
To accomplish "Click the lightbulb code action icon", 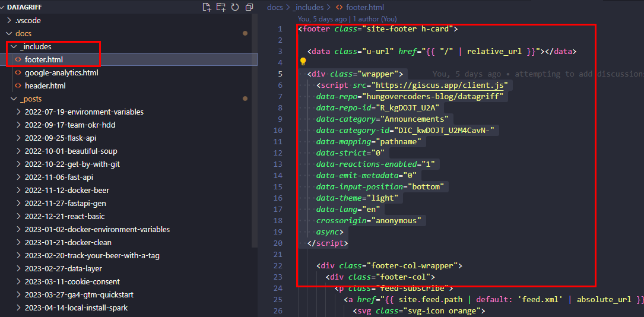I will pyautogui.click(x=303, y=62).
